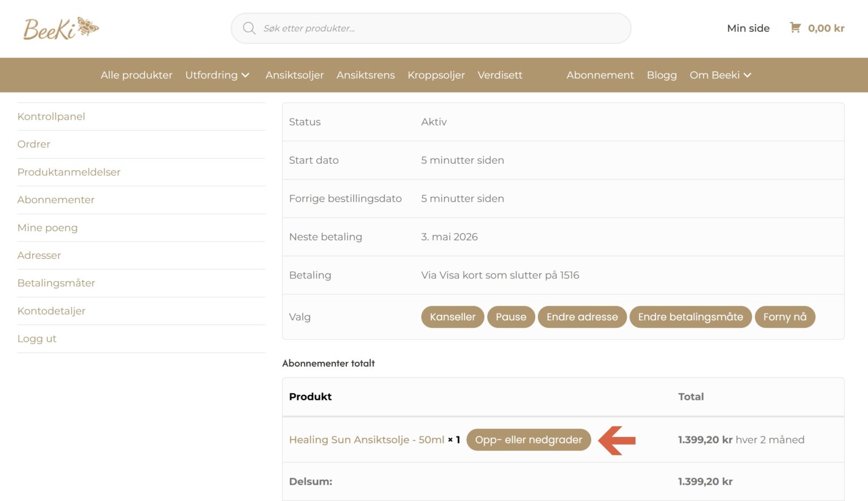Open Min side account link
This screenshot has height=501, width=868.
pos(748,28)
